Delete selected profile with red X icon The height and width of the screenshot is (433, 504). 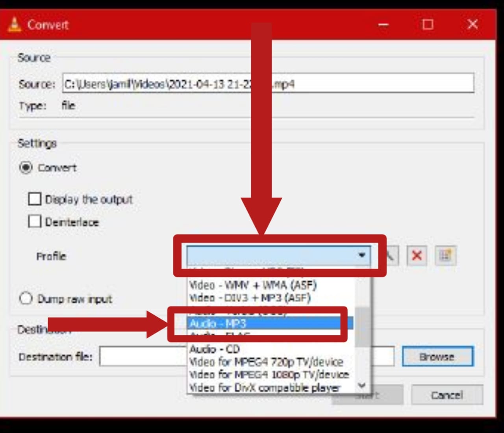pyautogui.click(x=417, y=256)
